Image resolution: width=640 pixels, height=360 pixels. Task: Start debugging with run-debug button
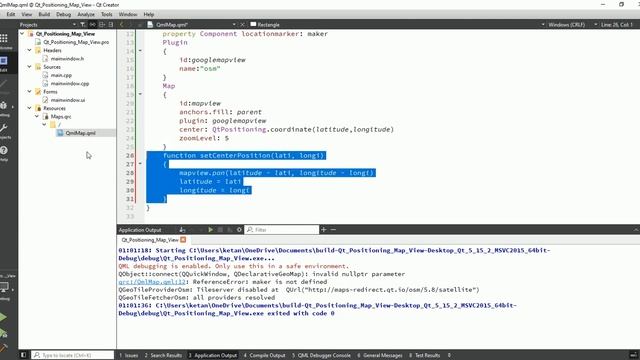click(x=3, y=333)
